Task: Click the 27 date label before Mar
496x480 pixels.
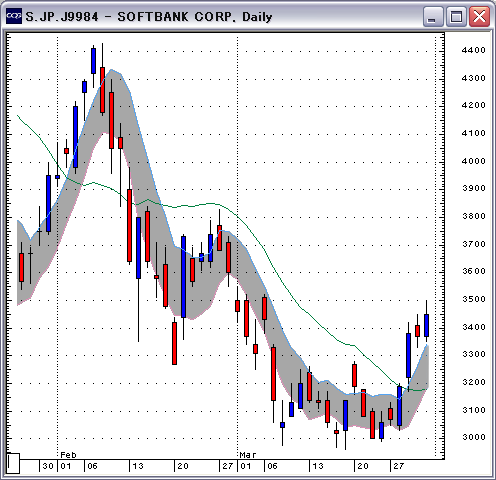Action: click(228, 466)
